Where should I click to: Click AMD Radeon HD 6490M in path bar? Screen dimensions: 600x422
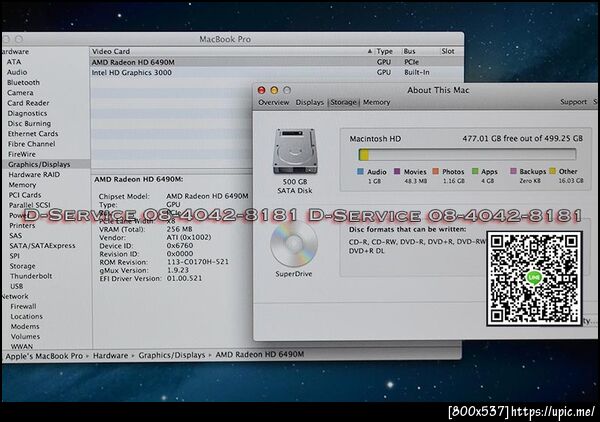click(x=260, y=355)
